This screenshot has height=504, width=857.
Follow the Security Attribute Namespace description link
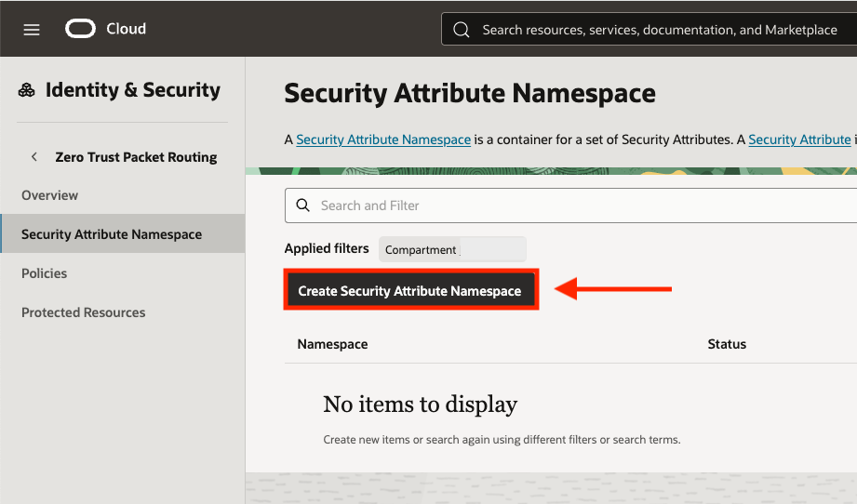point(383,139)
